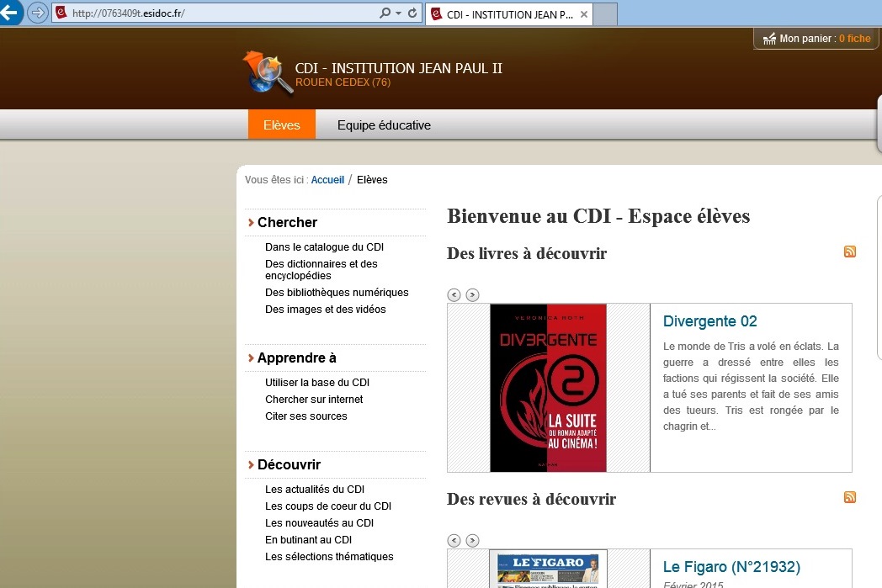Click the search magnifier in address bar
The image size is (882, 588).
[x=385, y=13]
